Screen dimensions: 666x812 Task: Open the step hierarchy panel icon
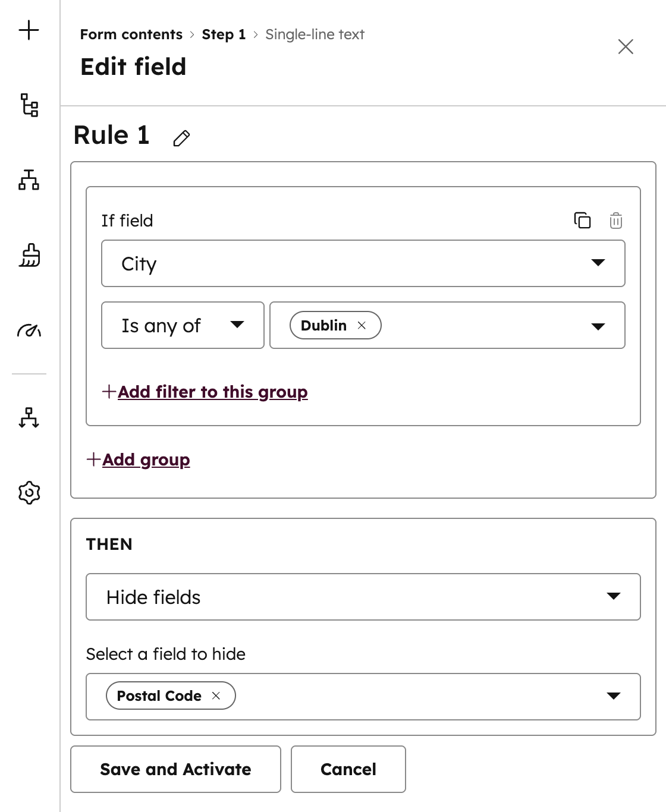click(28, 182)
